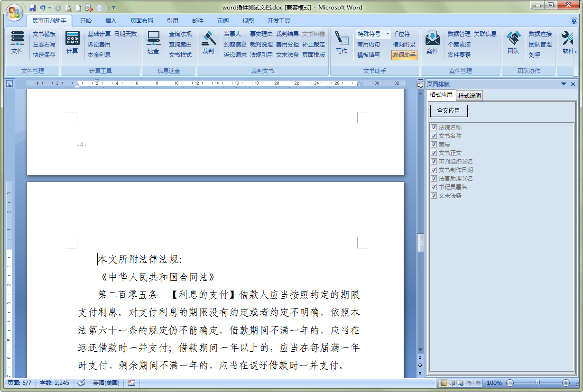Click the zoom in plus button
This screenshot has width=583, height=392.
point(566,383)
